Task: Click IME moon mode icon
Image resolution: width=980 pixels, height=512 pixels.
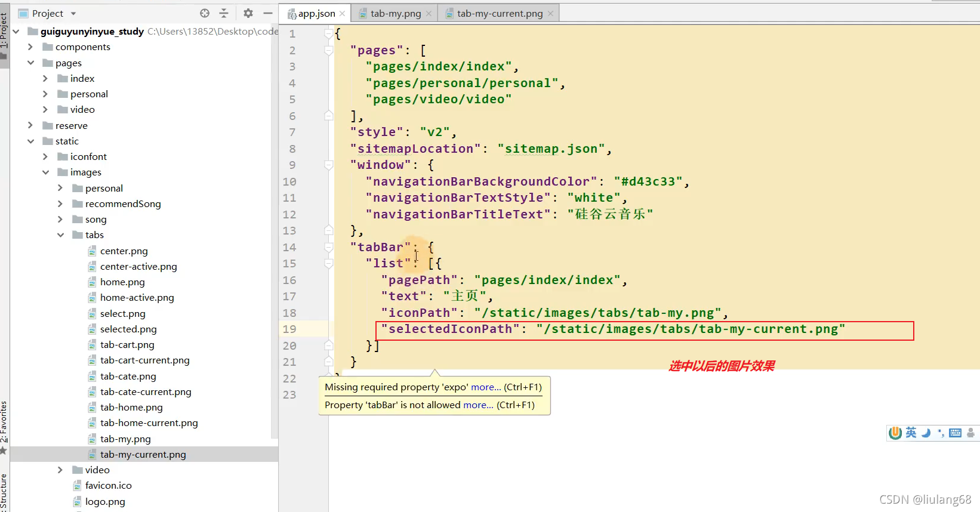Action: 926,433
